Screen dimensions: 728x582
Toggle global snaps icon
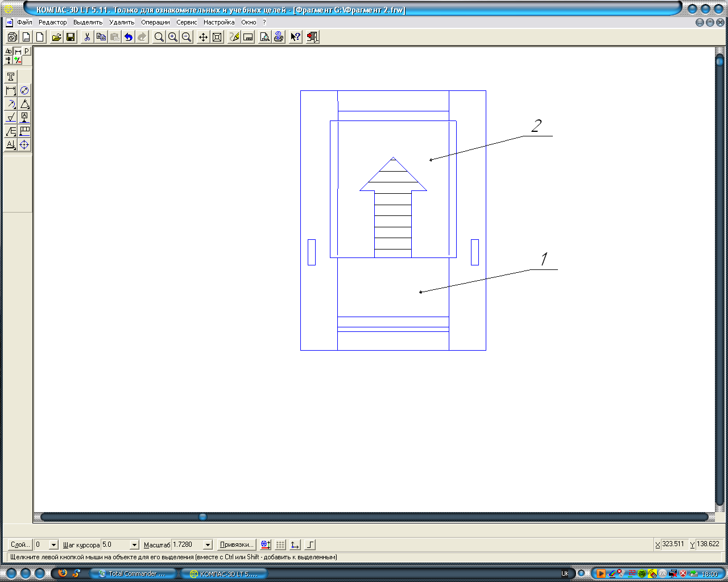coord(266,544)
